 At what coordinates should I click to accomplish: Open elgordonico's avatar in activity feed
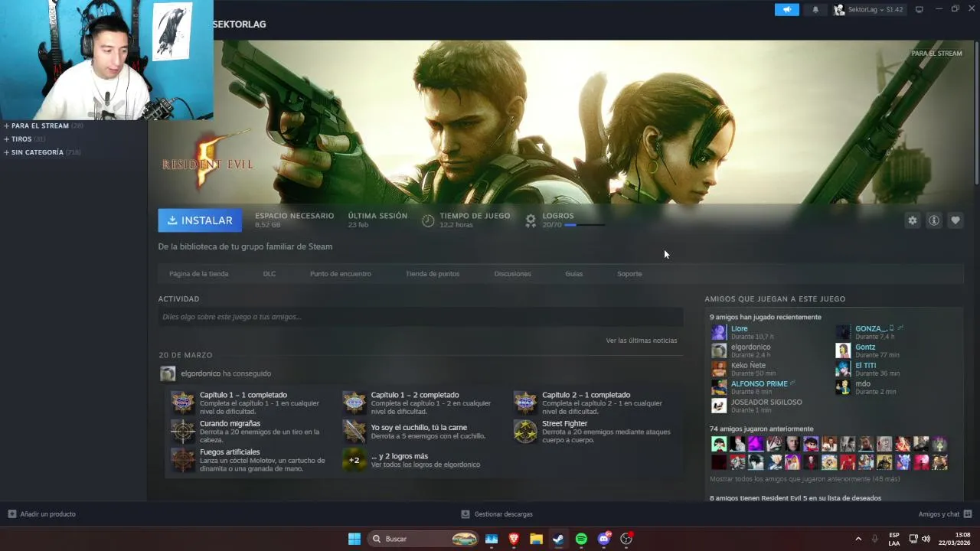click(168, 373)
